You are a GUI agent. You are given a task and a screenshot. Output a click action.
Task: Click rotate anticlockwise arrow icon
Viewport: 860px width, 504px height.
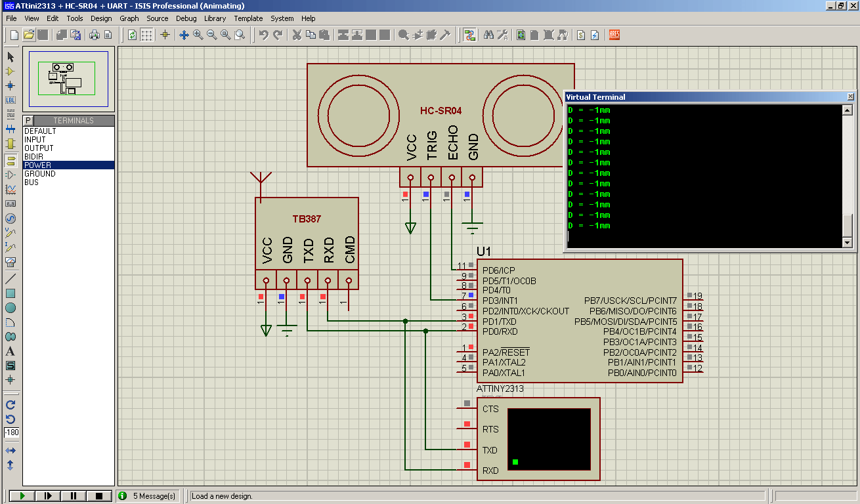11,419
